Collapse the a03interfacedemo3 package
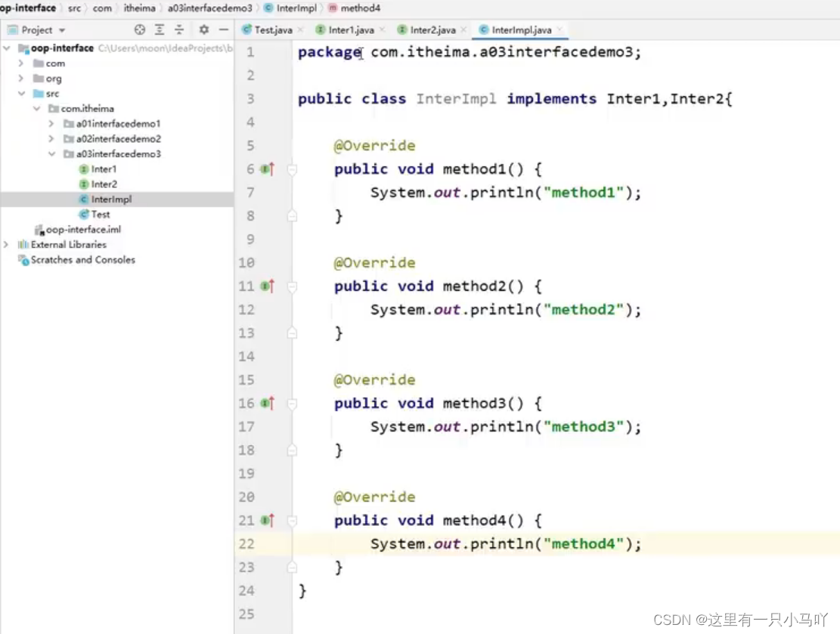840x634 pixels. 51,154
